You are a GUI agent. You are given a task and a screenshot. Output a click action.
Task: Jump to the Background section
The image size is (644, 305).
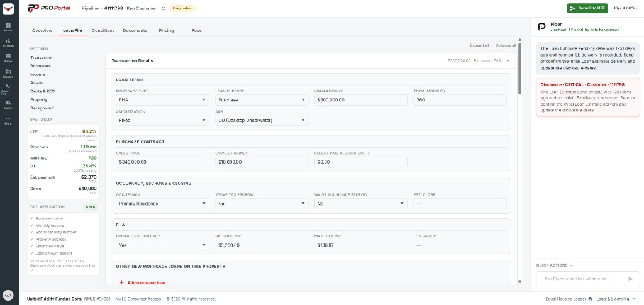42,108
